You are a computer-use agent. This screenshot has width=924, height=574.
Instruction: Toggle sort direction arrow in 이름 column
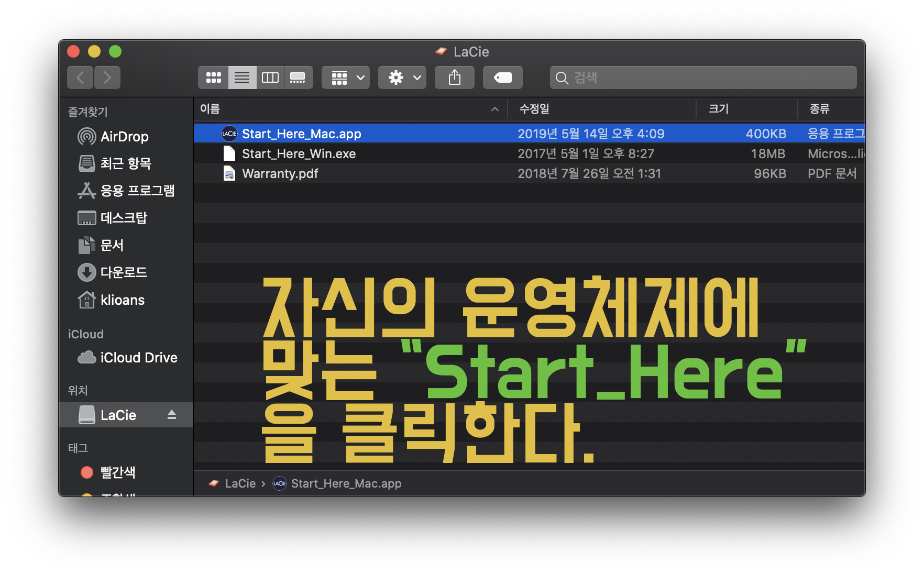pyautogui.click(x=495, y=109)
